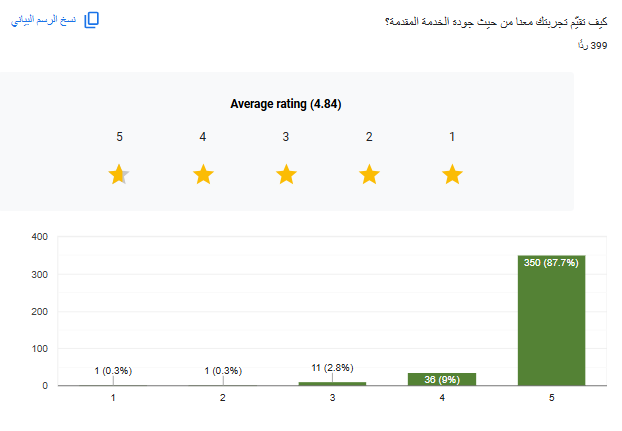Image resolution: width=622 pixels, height=431 pixels.
Task: Click the Arabic survey question title
Action: 496,21
